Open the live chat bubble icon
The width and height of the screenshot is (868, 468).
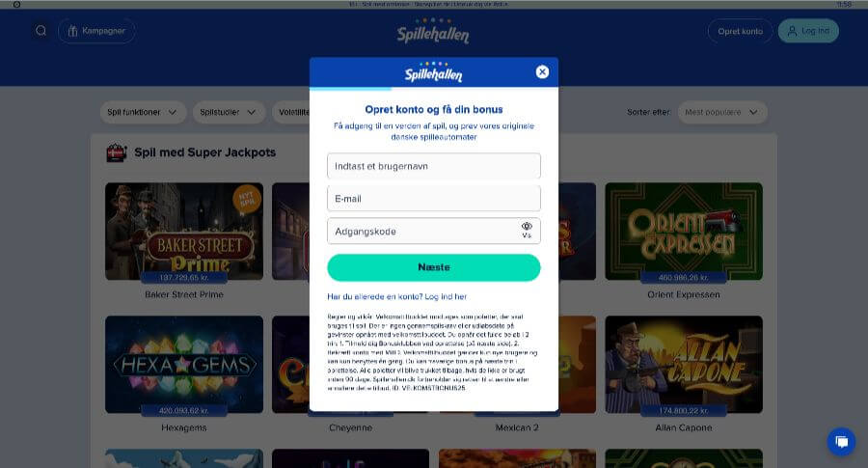point(841,441)
